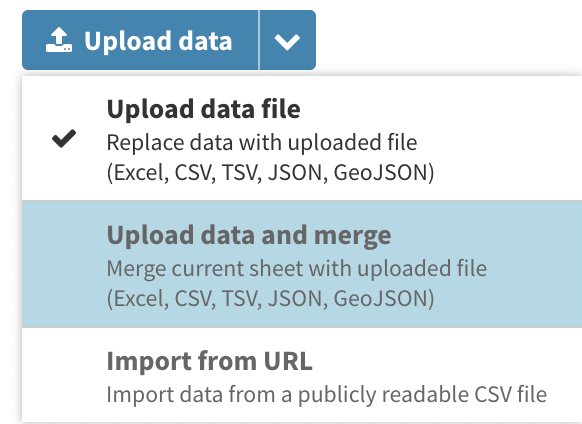
Task: Click the blue area right of the merge heading
Action: [486, 235]
